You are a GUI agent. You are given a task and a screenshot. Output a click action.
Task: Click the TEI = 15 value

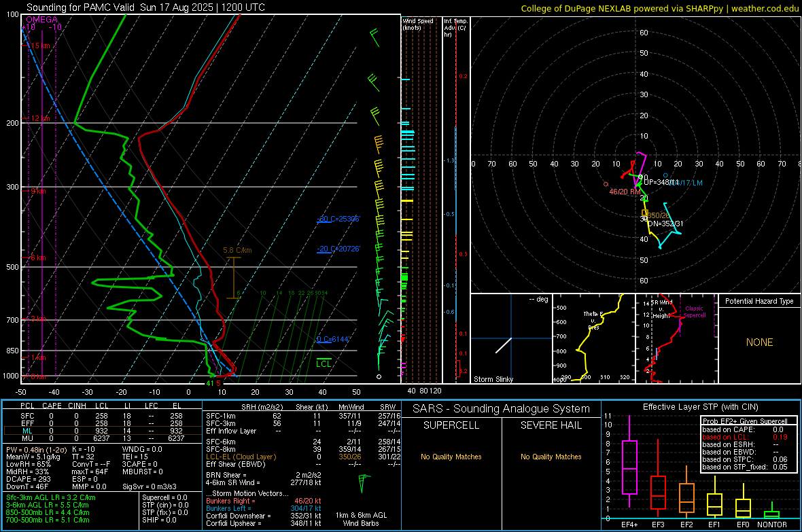pos(135,457)
